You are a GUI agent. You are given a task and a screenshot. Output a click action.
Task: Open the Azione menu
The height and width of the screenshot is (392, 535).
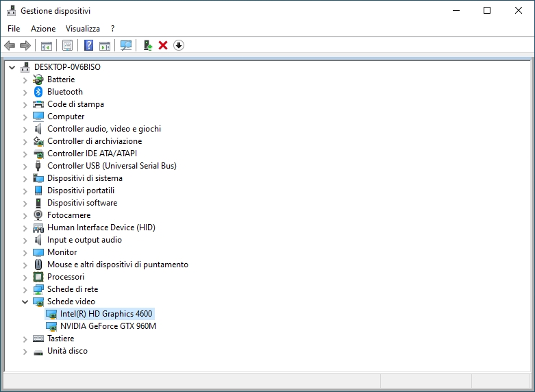(x=43, y=29)
